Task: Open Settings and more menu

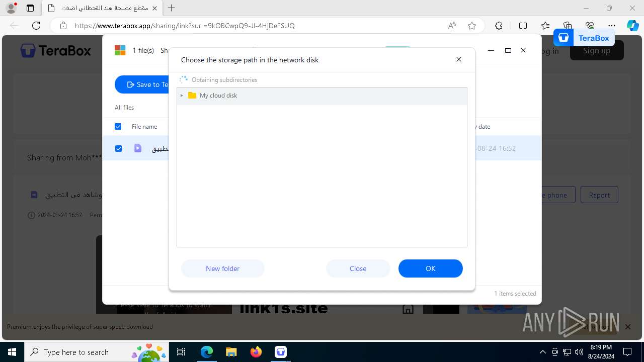Action: point(612,26)
